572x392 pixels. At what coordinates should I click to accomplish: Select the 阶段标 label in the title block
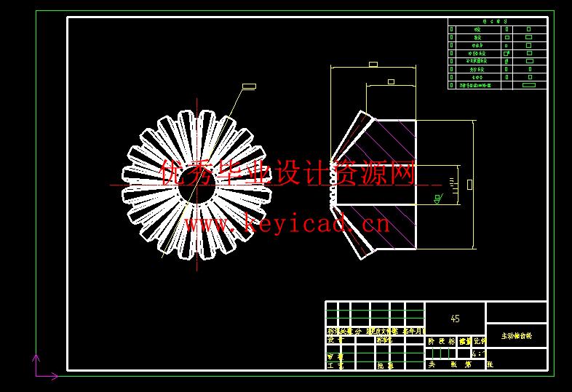tap(441, 340)
